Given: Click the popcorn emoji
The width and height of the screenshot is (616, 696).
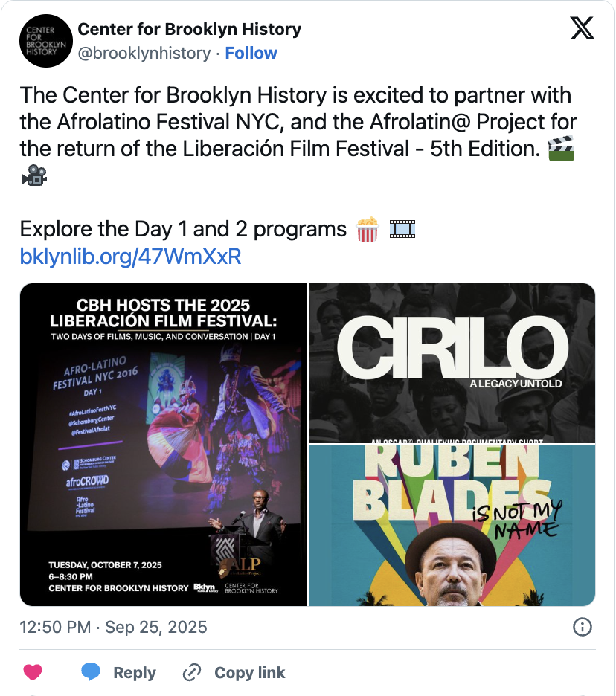Looking at the screenshot, I should point(368,229).
